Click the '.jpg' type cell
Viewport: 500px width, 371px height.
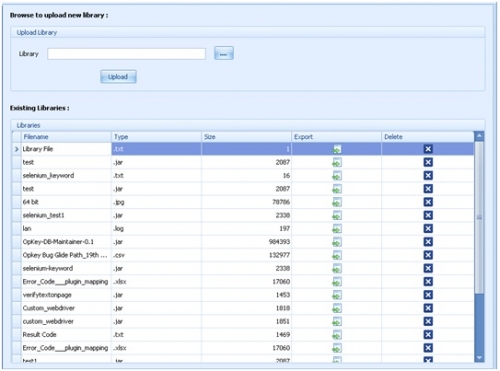click(156, 202)
